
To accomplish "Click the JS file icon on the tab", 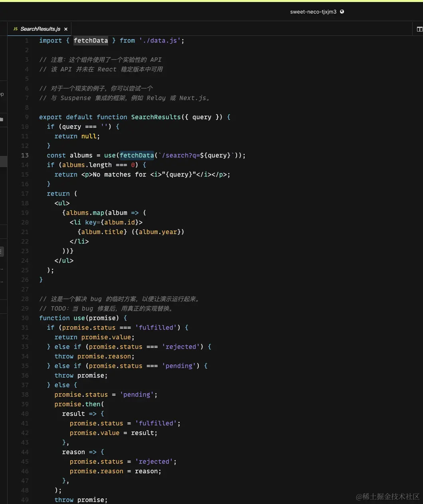I will [15, 29].
